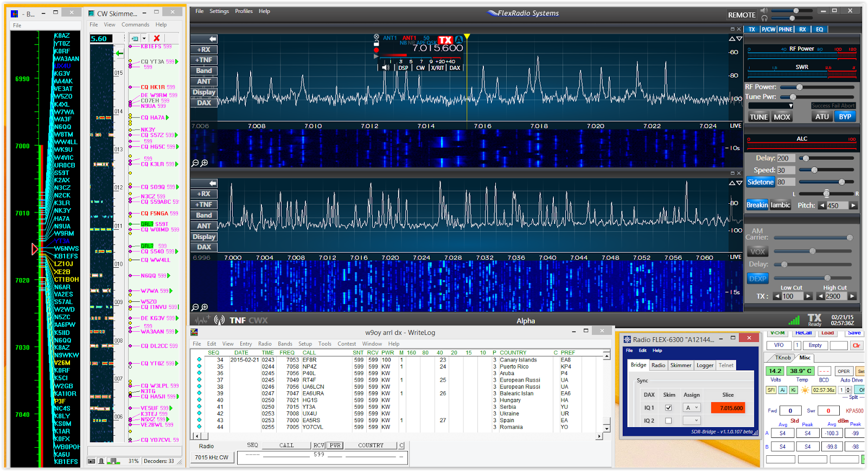The height and width of the screenshot is (471, 868).
Task: Click the slice lock padlock icon
Action: coord(376,43)
